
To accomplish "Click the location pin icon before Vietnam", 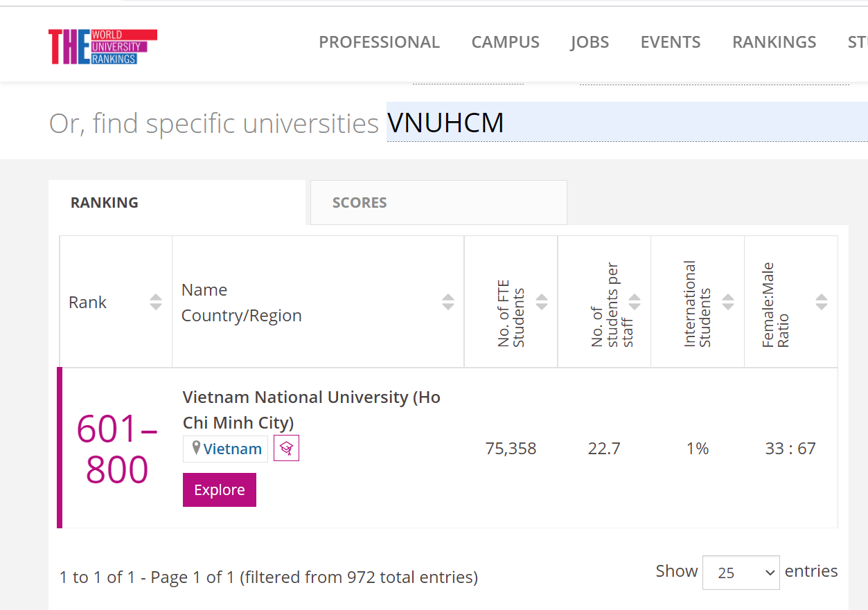I will (197, 448).
